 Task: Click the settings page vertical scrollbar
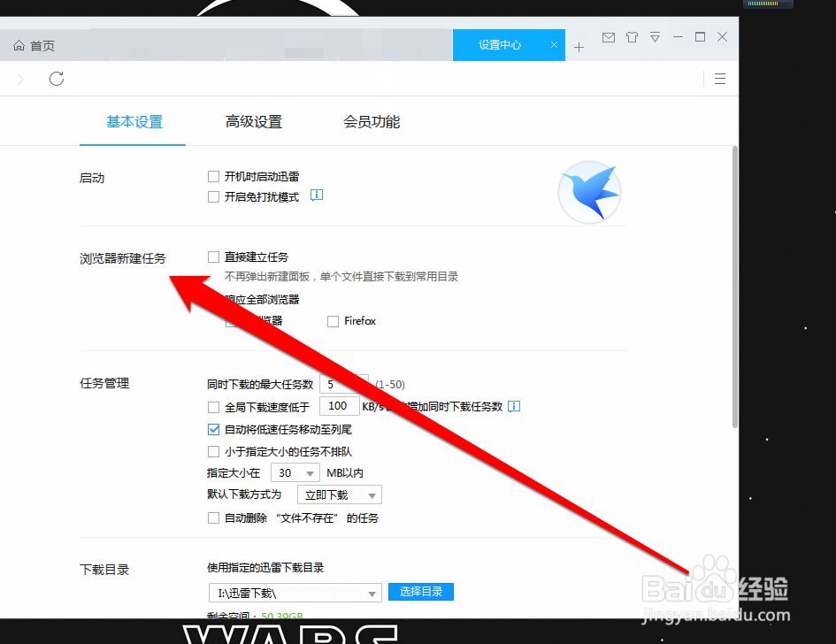click(x=734, y=287)
